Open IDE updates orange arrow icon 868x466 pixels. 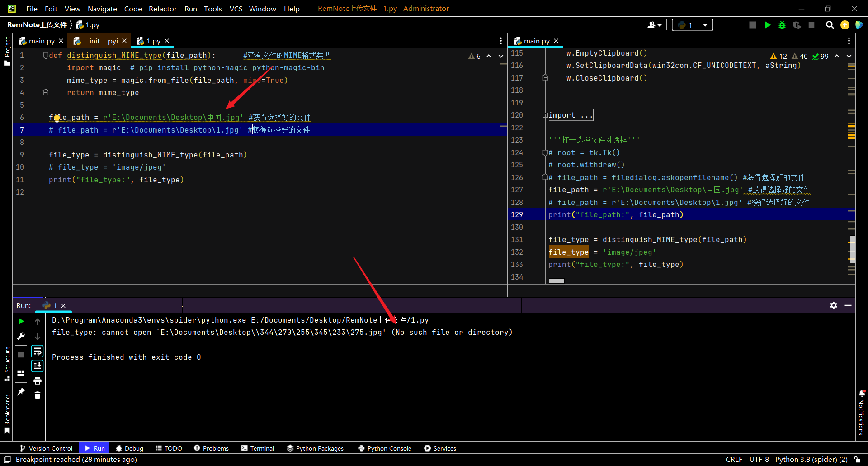pyautogui.click(x=844, y=25)
